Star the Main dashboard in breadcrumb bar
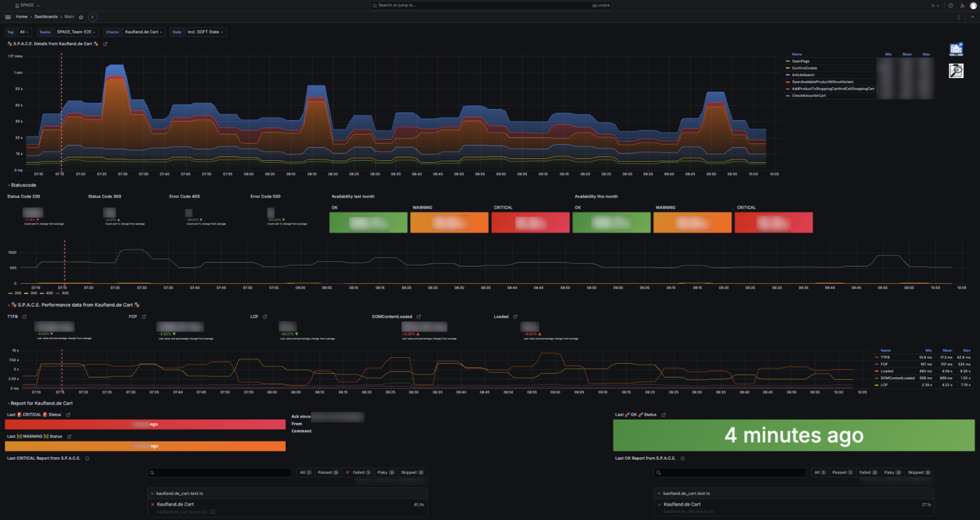 pyautogui.click(x=81, y=17)
